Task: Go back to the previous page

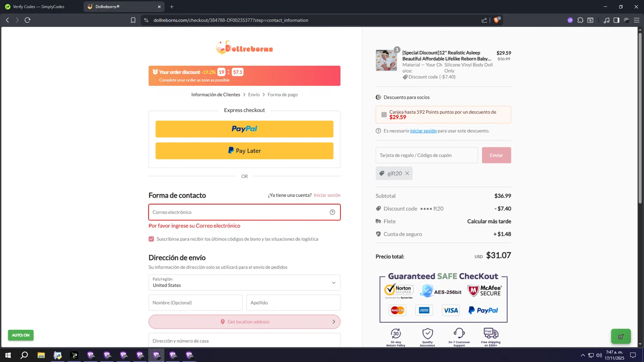Action: click(x=7, y=20)
